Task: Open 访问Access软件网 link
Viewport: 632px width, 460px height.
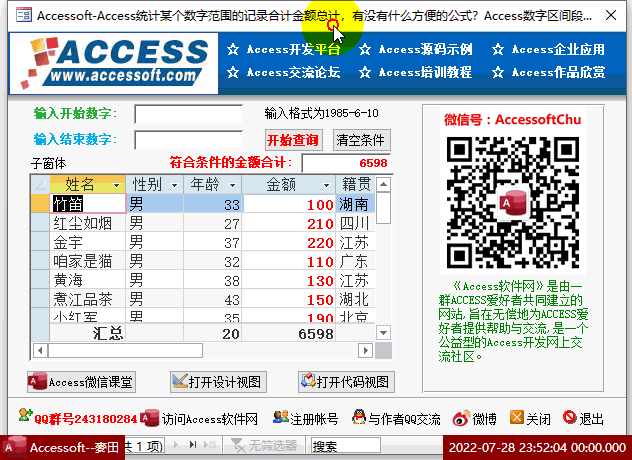Action: (x=210, y=419)
